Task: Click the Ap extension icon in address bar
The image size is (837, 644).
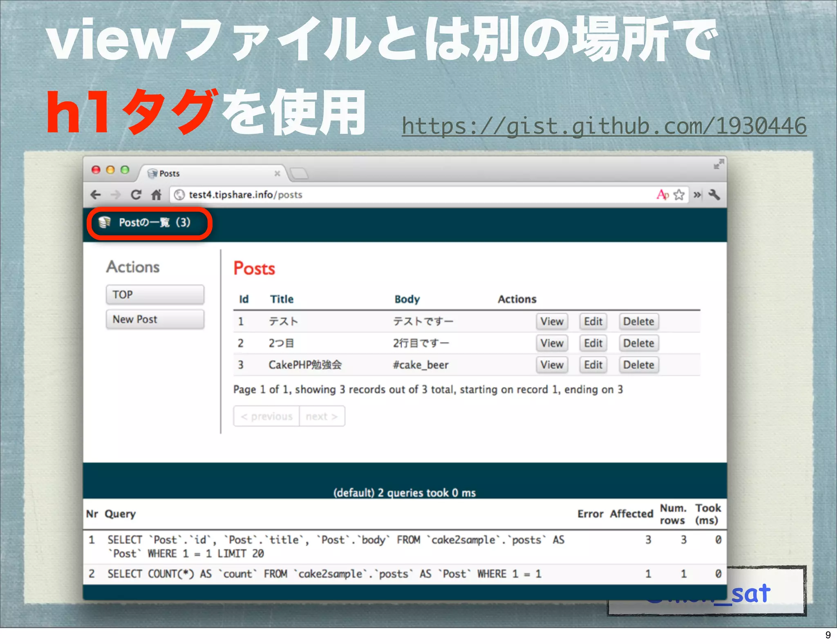Action: pos(662,195)
